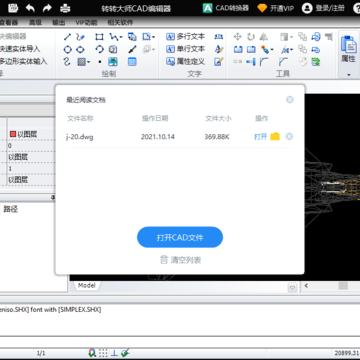This screenshot has width=360, height=360.
Task: Click 多边形实体输入 option
Action: 23,61
